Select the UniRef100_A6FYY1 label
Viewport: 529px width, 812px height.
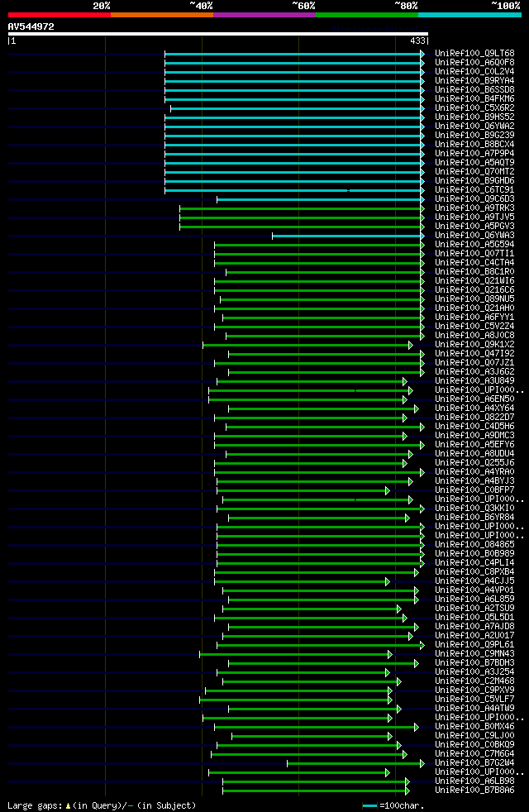pos(474,318)
